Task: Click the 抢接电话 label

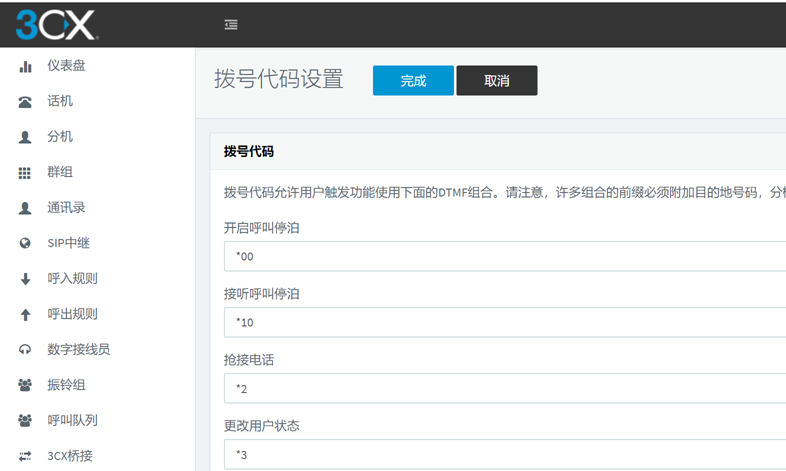Action: click(x=249, y=360)
